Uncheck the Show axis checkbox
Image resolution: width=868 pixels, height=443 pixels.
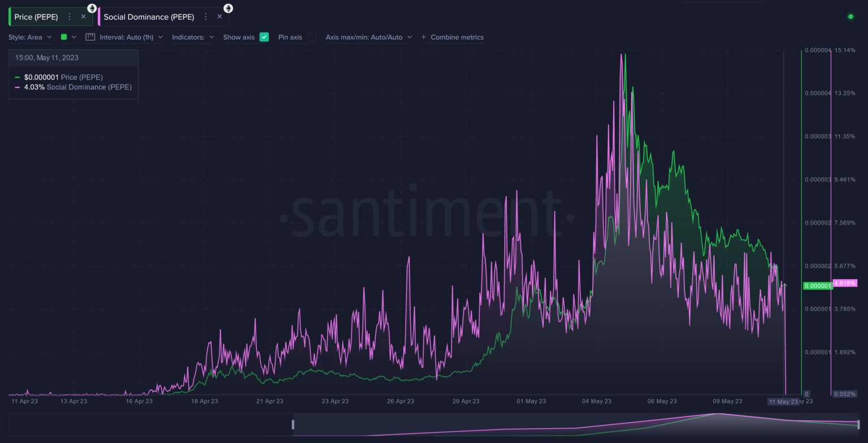pos(264,37)
